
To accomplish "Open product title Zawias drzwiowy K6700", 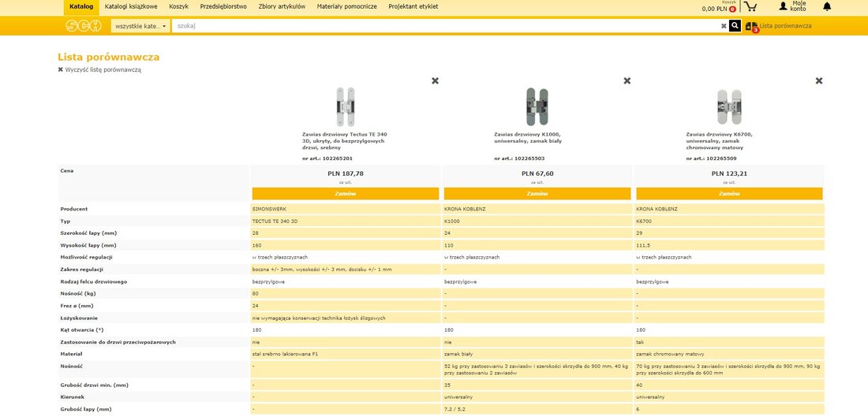I will coord(719,141).
